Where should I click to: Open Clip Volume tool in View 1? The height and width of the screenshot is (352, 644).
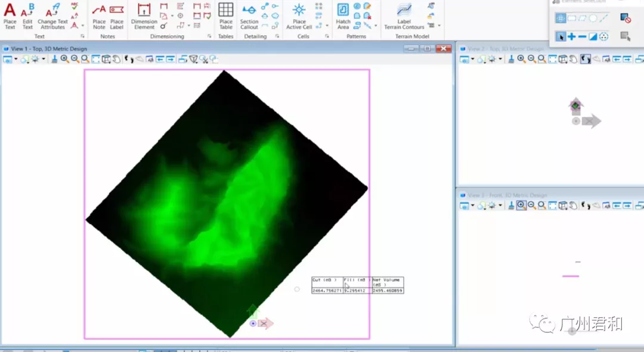[x=193, y=59]
